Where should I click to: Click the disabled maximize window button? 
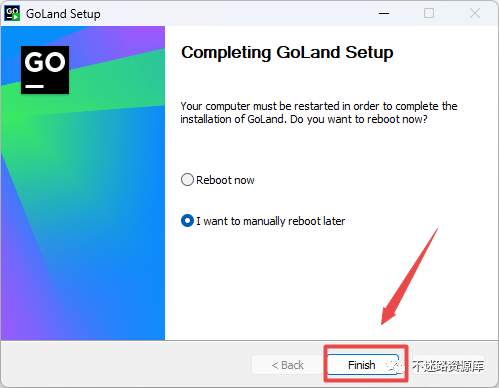pyautogui.click(x=429, y=13)
